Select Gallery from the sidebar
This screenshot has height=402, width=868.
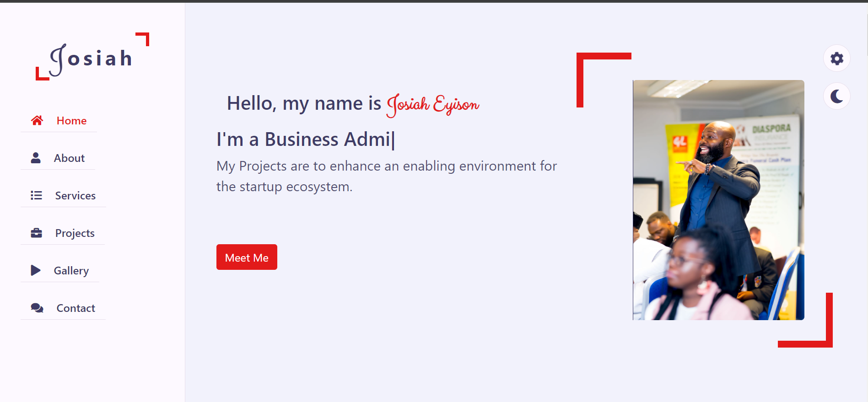(60, 271)
